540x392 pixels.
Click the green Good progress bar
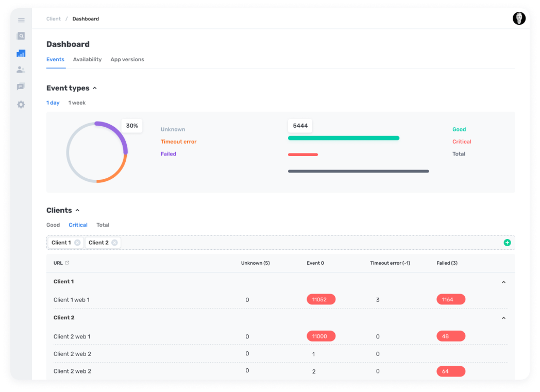point(343,138)
